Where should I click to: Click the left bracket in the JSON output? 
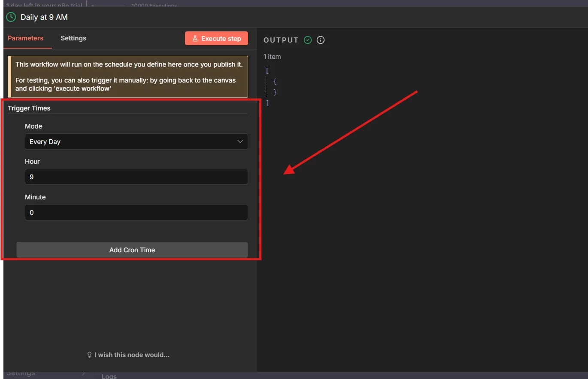(267, 70)
